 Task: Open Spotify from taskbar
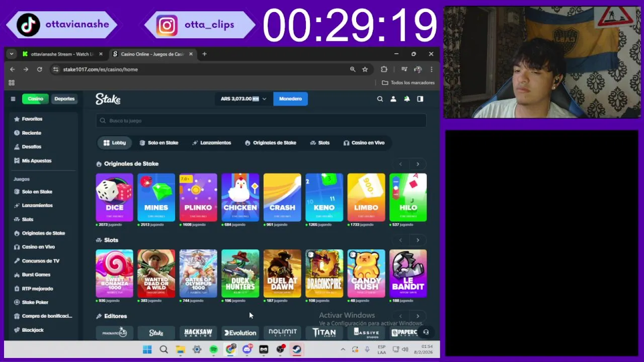(x=213, y=349)
